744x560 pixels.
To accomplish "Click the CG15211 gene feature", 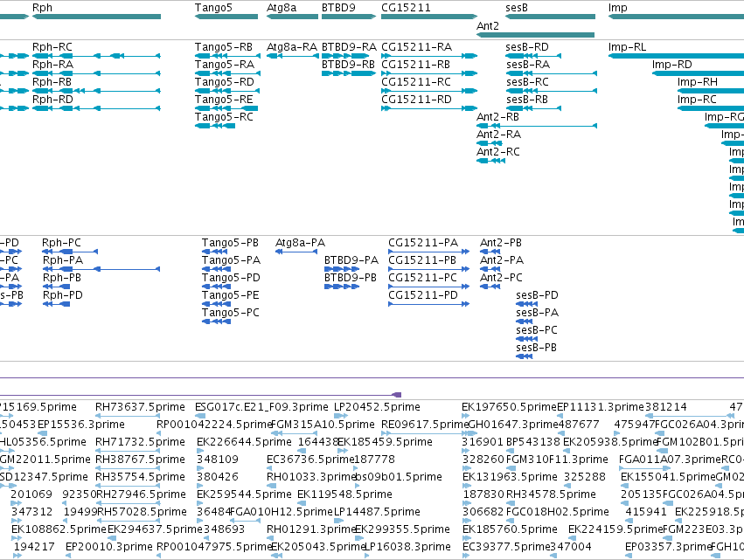I will click(429, 17).
